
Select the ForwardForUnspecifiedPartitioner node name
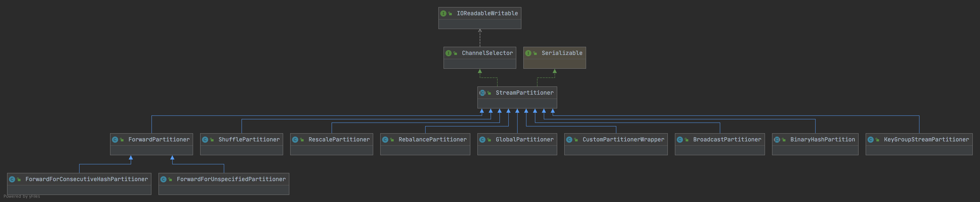(x=231, y=179)
